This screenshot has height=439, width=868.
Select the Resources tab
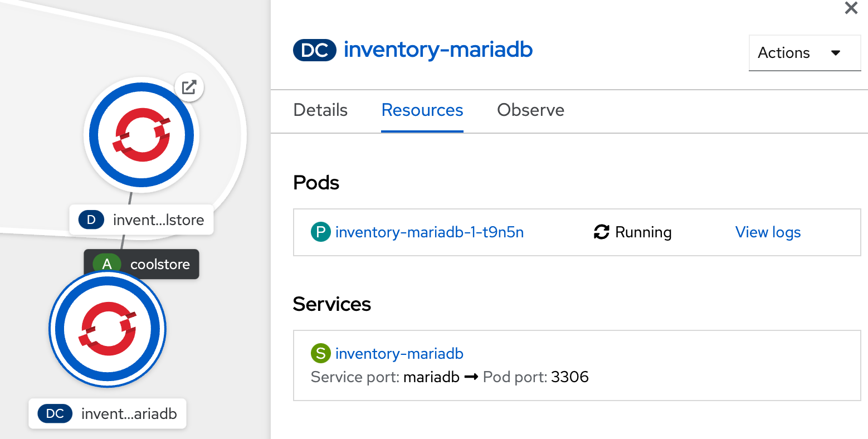[422, 110]
